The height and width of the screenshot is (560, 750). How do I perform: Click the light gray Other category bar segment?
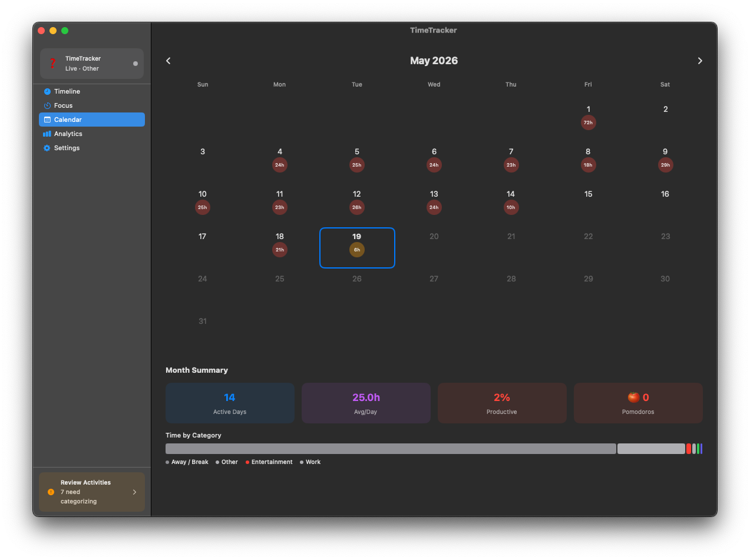pos(651,449)
